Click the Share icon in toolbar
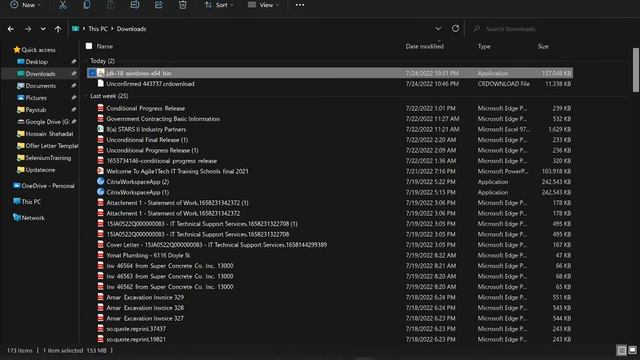Viewport: 640px width, 360px height. point(159,5)
